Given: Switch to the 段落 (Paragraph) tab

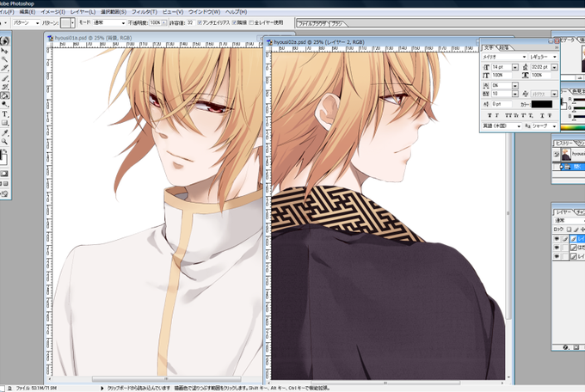Looking at the screenshot, I should (x=504, y=48).
